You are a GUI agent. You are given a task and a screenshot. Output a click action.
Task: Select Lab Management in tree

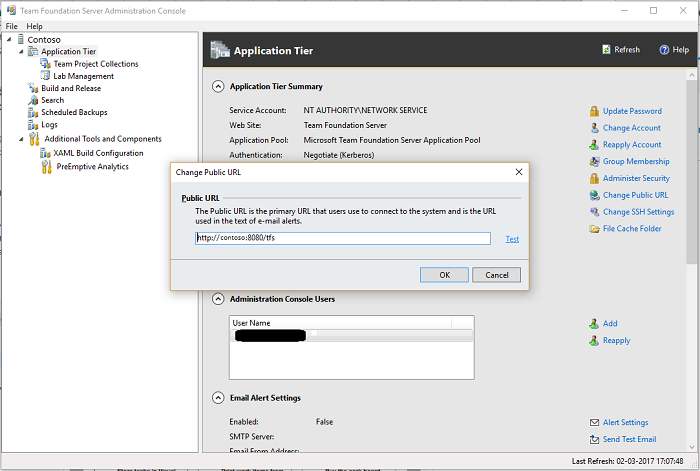click(x=83, y=76)
